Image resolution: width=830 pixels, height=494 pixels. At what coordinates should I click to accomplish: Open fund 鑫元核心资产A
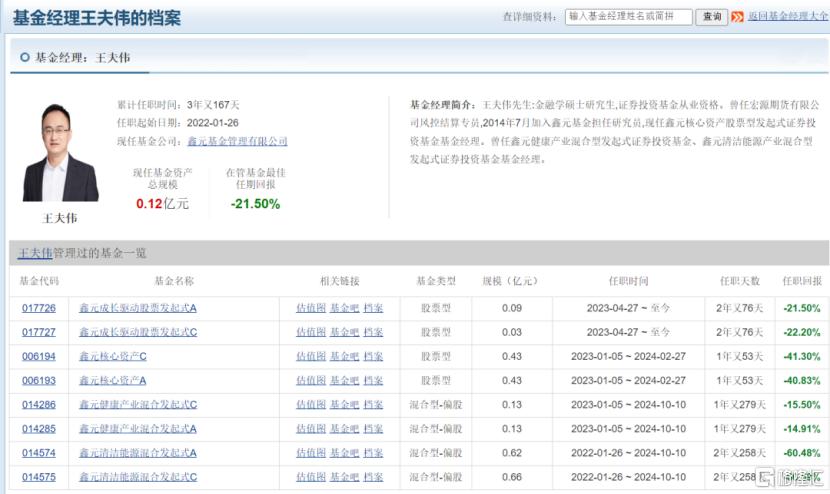point(113,381)
